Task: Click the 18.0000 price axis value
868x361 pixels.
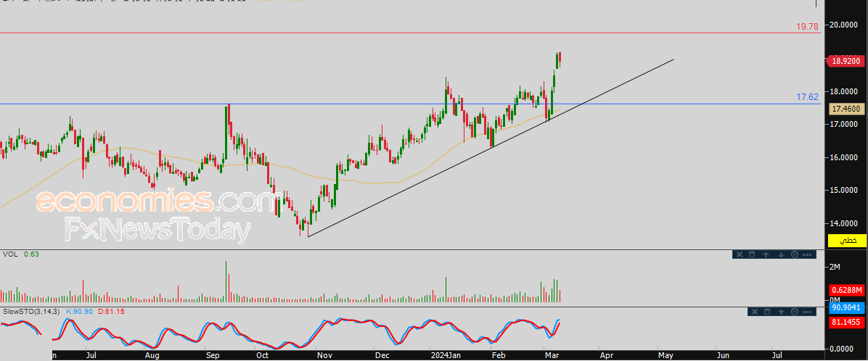Action: (845, 91)
